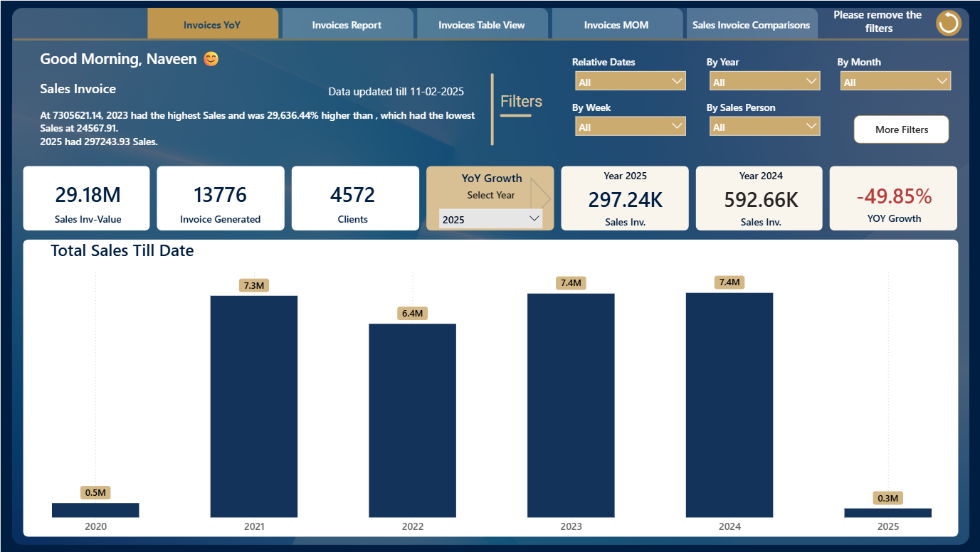Expand the By Week dropdown
Viewport: 980px width, 552px height.
coord(631,127)
